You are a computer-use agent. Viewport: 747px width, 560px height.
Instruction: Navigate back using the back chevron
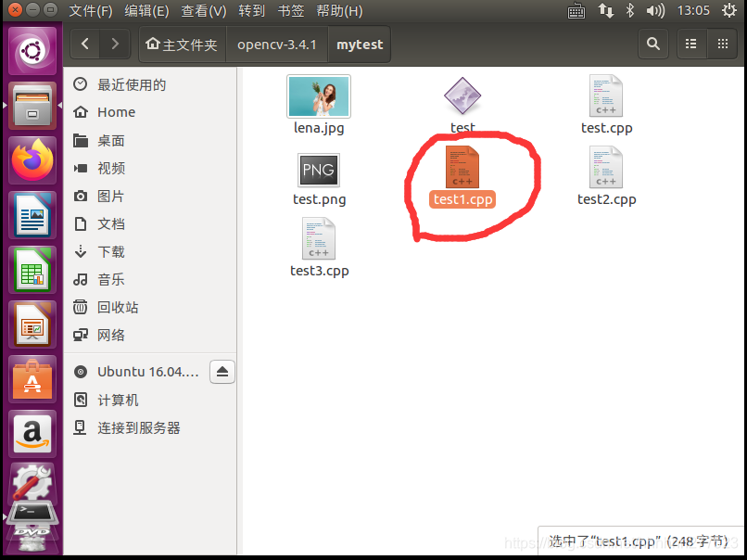click(84, 44)
